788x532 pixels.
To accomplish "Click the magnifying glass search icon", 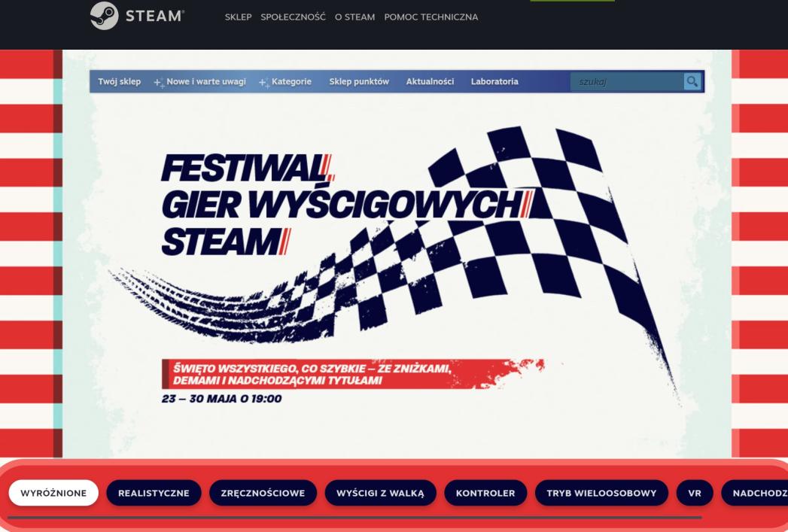I will pos(691,81).
